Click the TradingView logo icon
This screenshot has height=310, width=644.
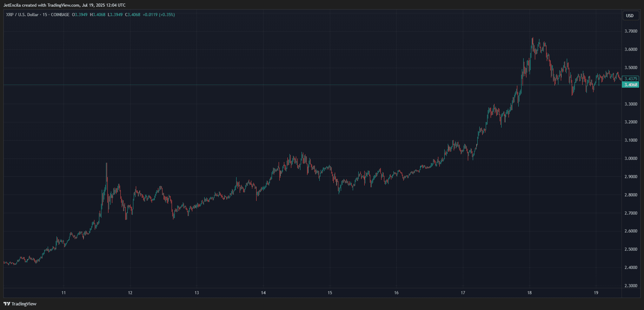7,304
